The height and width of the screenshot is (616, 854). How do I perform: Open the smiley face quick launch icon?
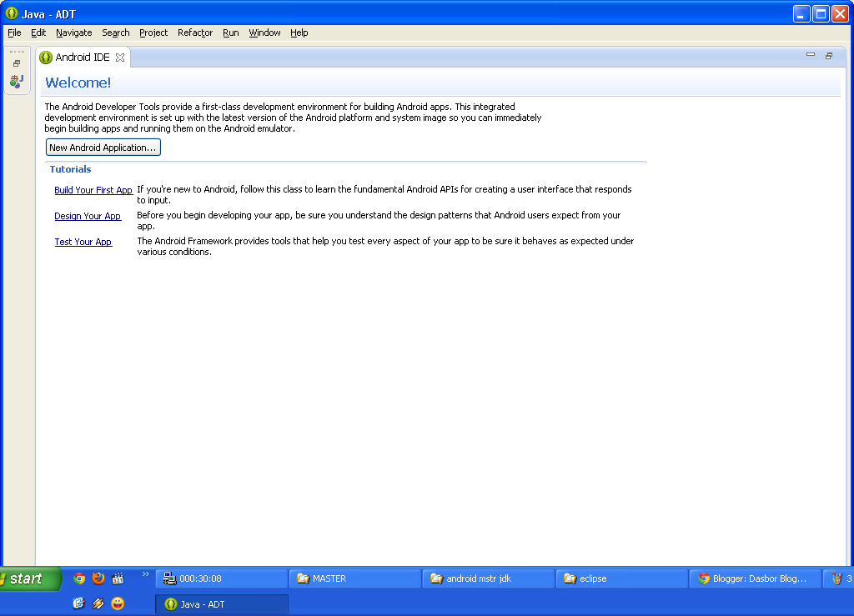(118, 603)
